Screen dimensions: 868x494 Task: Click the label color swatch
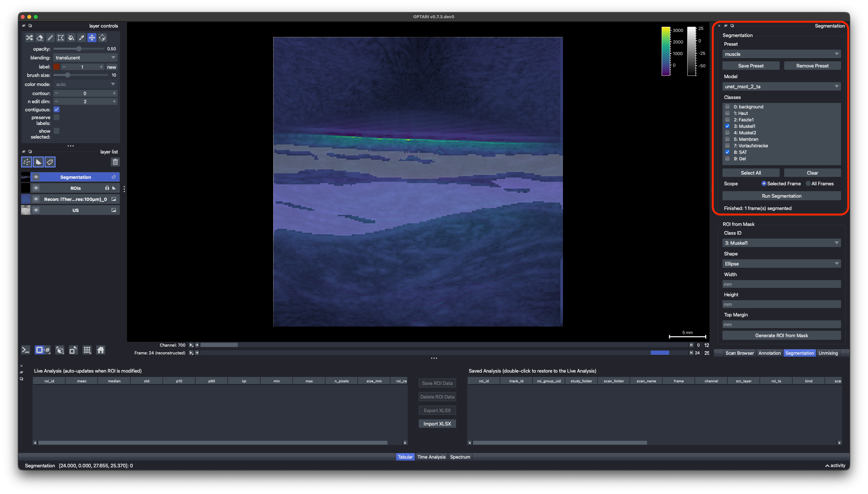[57, 67]
